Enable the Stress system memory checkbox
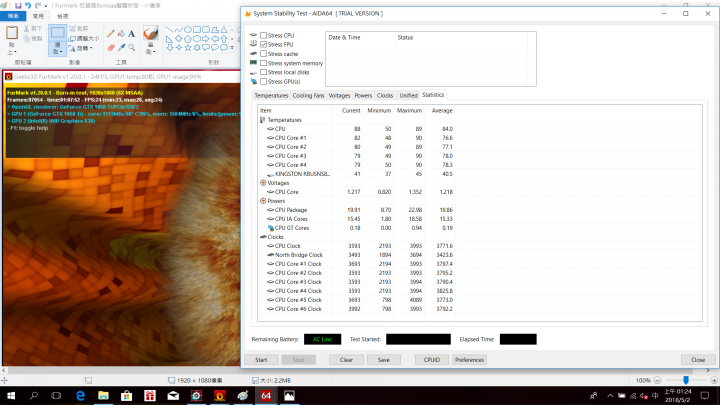The width and height of the screenshot is (720, 405). (264, 63)
